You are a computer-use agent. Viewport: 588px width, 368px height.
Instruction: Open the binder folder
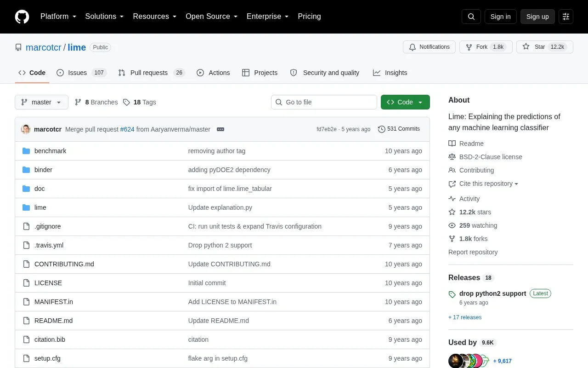[x=43, y=170]
